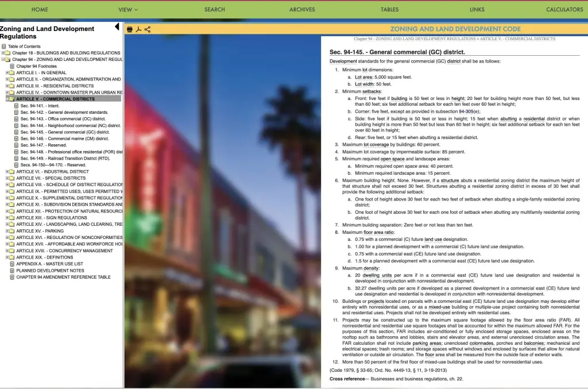588x389 pixels.
Task: Expand Article XIII Sign Regulations node
Action: 7,218
